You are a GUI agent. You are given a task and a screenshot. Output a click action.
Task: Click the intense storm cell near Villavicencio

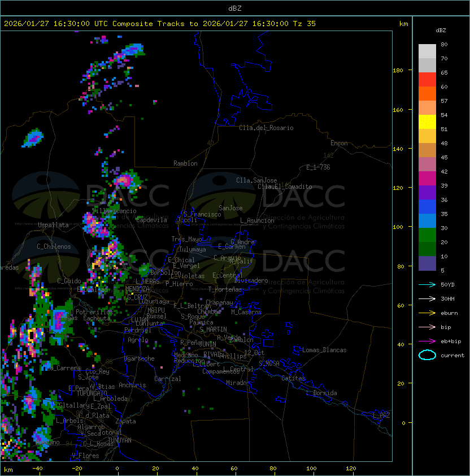pyautogui.click(x=95, y=225)
